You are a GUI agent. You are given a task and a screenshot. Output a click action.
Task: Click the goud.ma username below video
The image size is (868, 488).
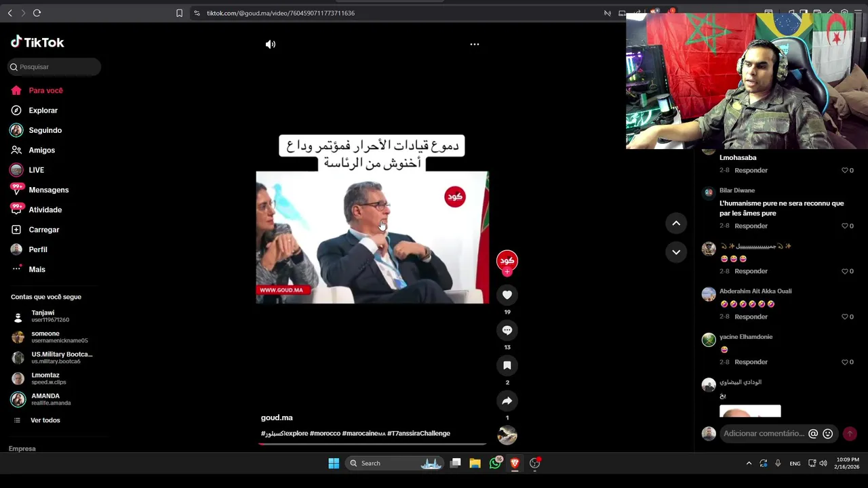coord(277,418)
